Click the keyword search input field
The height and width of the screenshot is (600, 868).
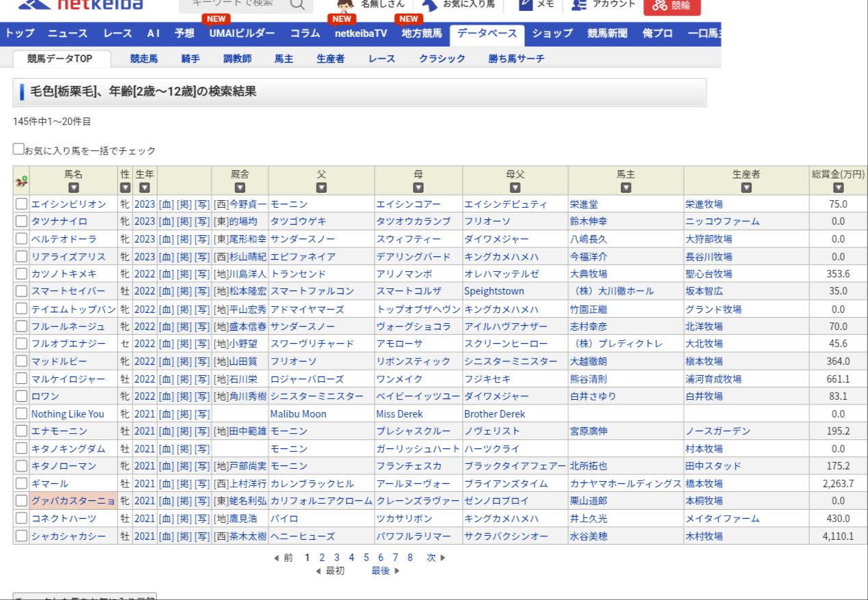[232, 4]
